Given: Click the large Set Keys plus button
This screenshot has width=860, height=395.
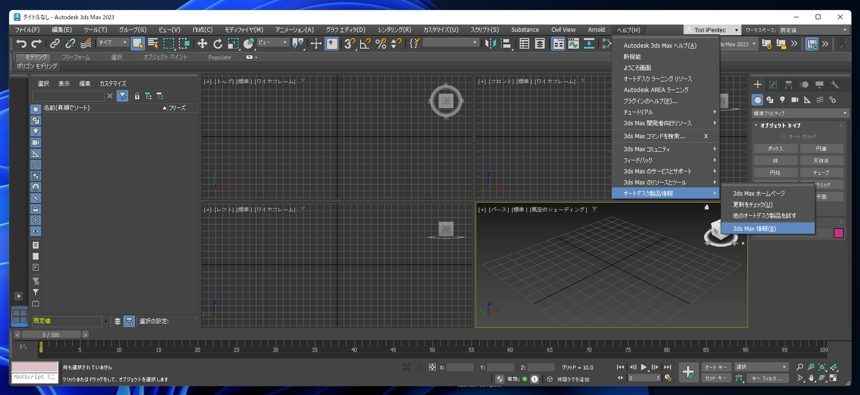Looking at the screenshot, I should [x=689, y=372].
